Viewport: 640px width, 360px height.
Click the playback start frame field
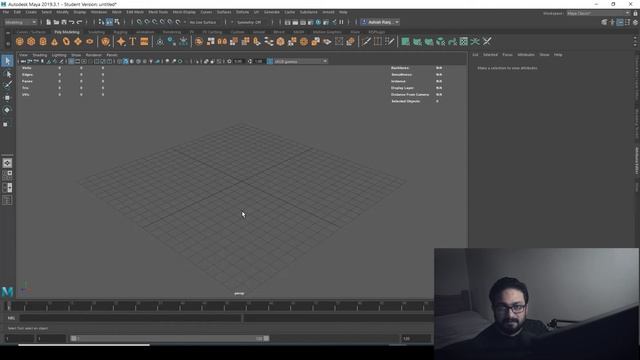pos(51,338)
